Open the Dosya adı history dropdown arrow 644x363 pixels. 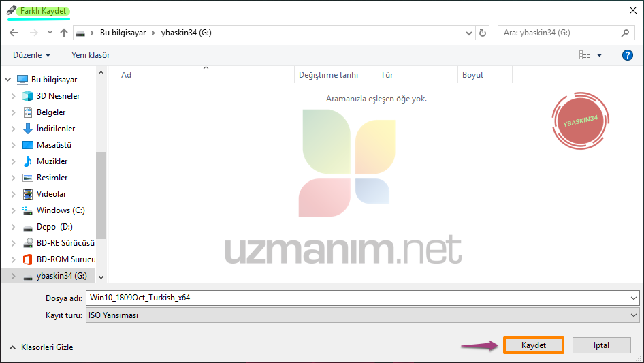click(633, 298)
